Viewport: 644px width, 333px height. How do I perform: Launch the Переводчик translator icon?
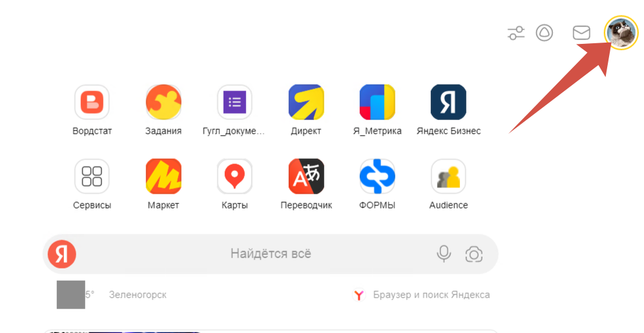click(306, 176)
